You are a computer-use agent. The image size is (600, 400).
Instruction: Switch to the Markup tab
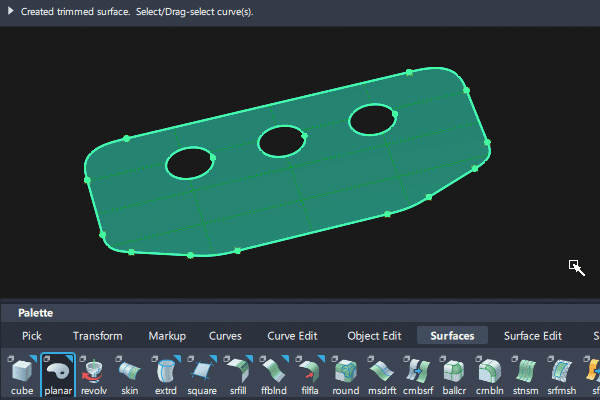coord(167,336)
